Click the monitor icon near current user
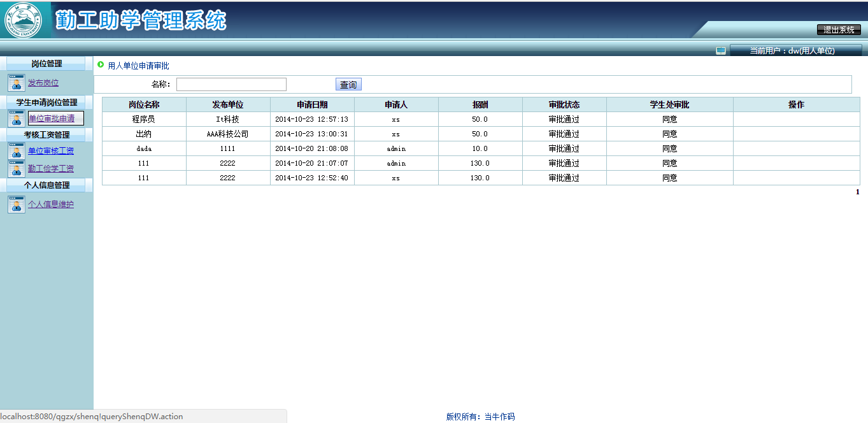This screenshot has width=868, height=423. 721,51
